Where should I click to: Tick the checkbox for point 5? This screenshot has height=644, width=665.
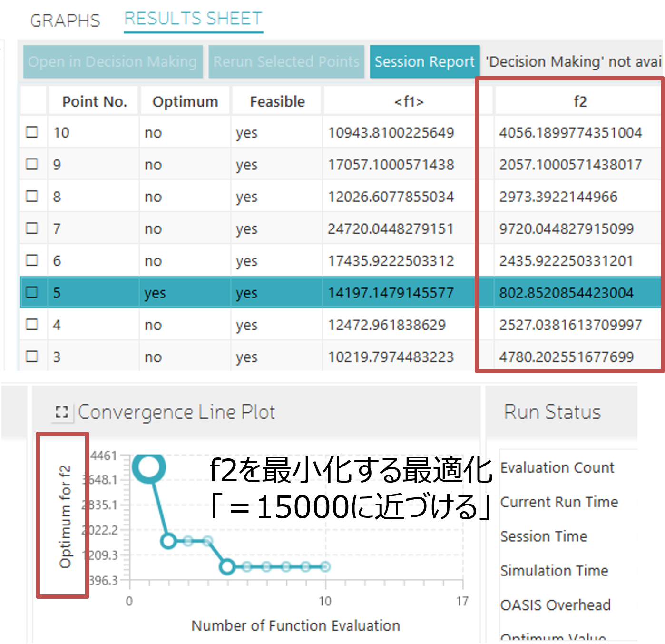(32, 292)
